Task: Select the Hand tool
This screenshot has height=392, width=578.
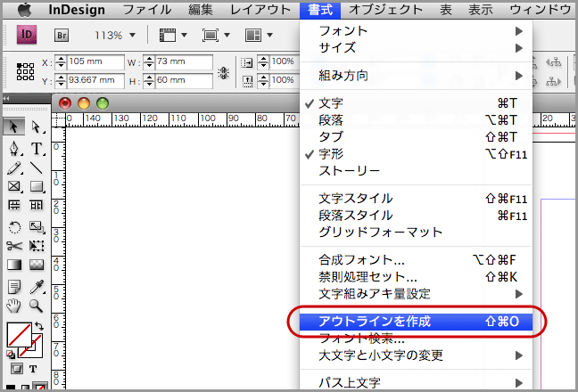Action: [14, 306]
